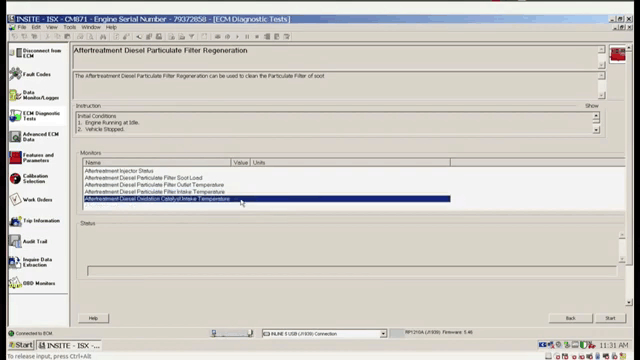Click the Status area scroll-down arrow
Viewport: 640px width, 360px height.
point(622,259)
